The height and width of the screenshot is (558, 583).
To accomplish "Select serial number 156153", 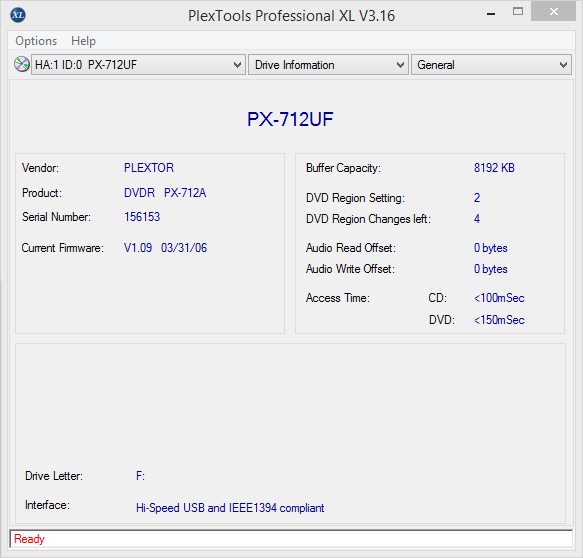I will pos(142,217).
